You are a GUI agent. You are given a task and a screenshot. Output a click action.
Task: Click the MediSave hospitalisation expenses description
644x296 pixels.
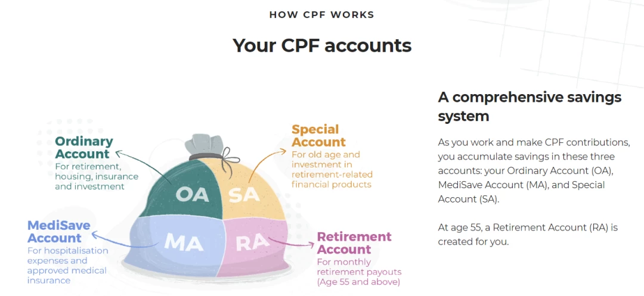[x=68, y=265]
